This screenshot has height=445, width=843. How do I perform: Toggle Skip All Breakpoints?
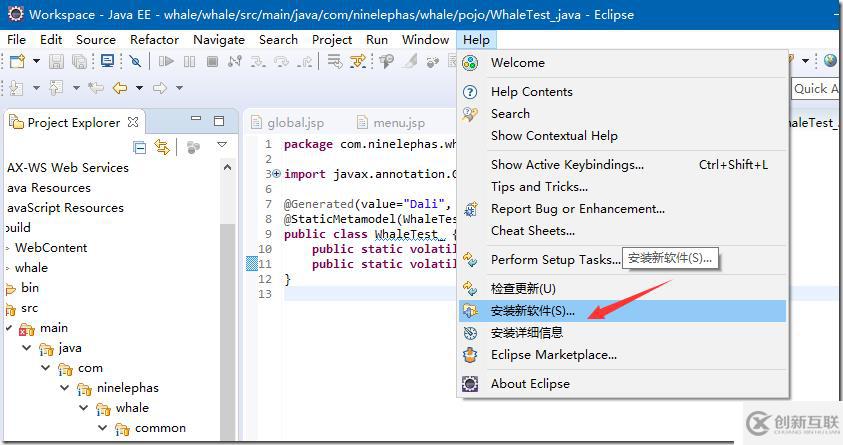tap(135, 61)
